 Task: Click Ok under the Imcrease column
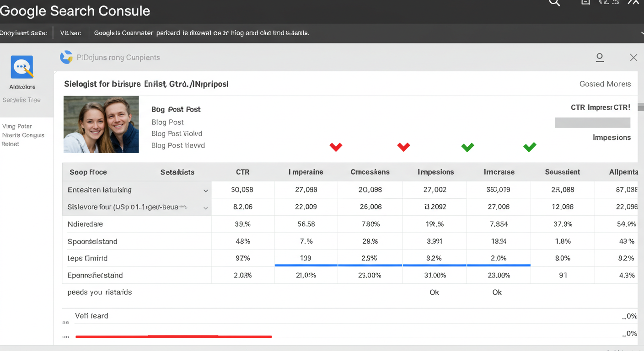[x=497, y=292]
